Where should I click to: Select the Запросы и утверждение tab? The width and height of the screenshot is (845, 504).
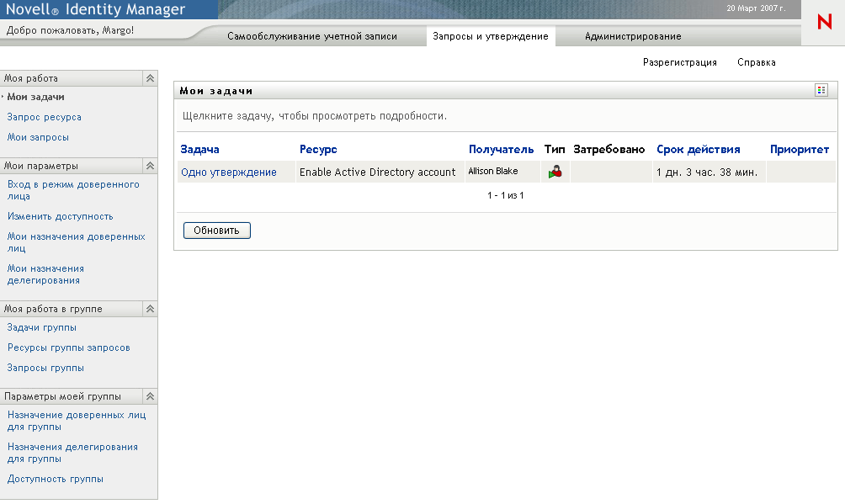pyautogui.click(x=491, y=36)
